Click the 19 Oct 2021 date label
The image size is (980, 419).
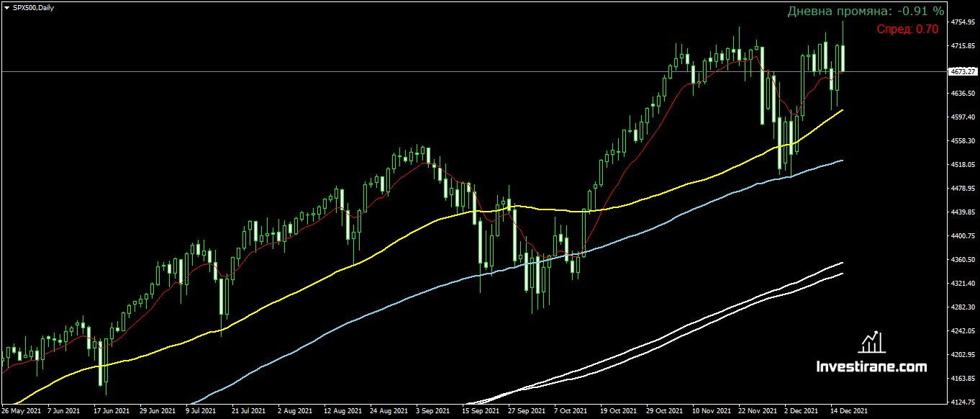pyautogui.click(x=620, y=411)
